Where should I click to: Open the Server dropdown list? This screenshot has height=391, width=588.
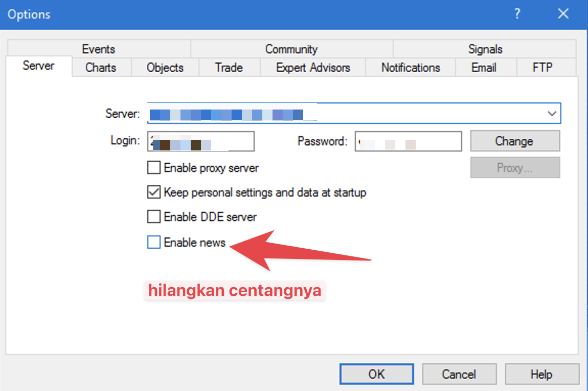(x=552, y=114)
